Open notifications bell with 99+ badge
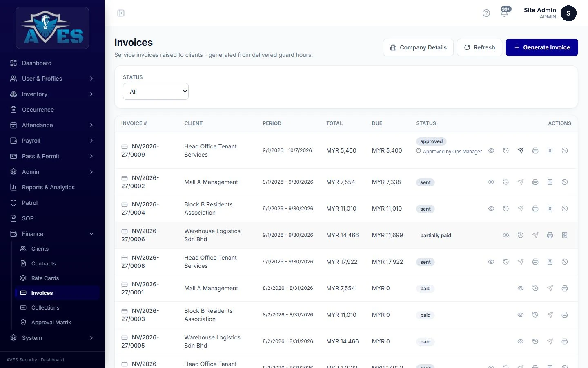The height and width of the screenshot is (368, 588). [x=505, y=12]
